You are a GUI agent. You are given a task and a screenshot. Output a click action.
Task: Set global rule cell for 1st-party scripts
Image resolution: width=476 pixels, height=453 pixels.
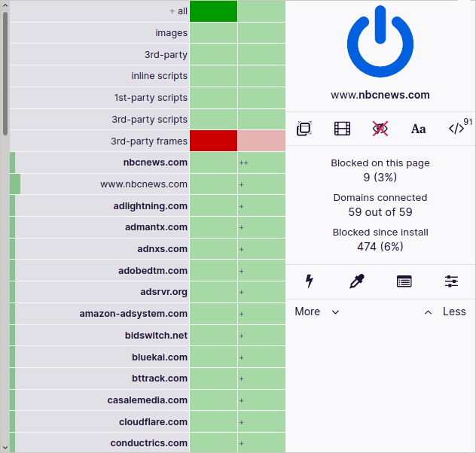pos(213,98)
